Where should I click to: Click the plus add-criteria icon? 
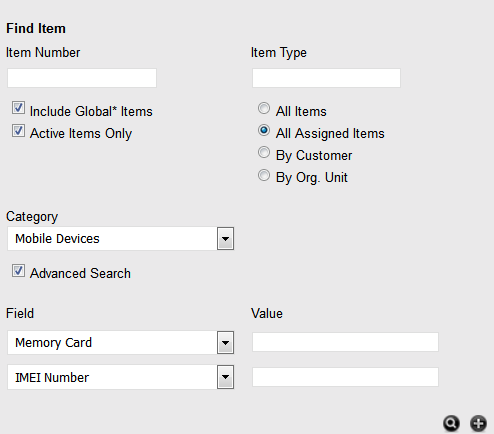coord(478,423)
